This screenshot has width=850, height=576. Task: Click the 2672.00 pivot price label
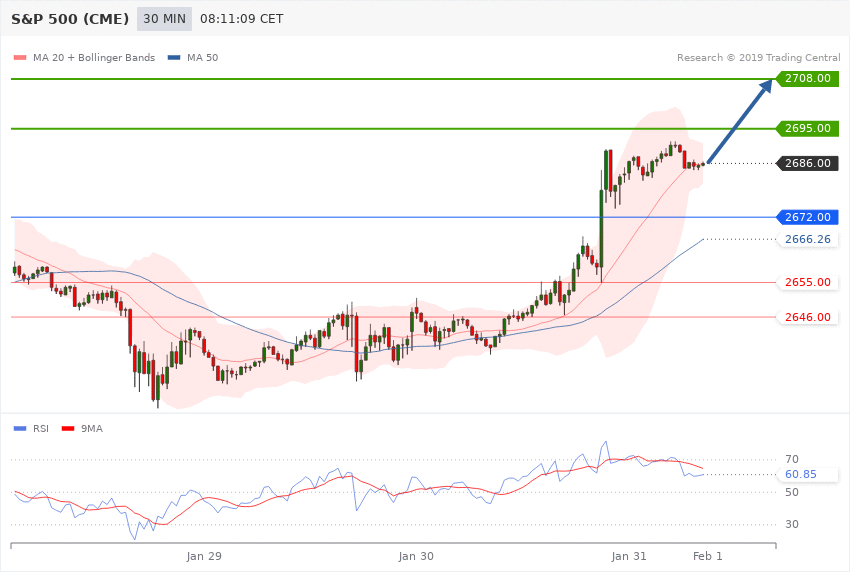[808, 217]
